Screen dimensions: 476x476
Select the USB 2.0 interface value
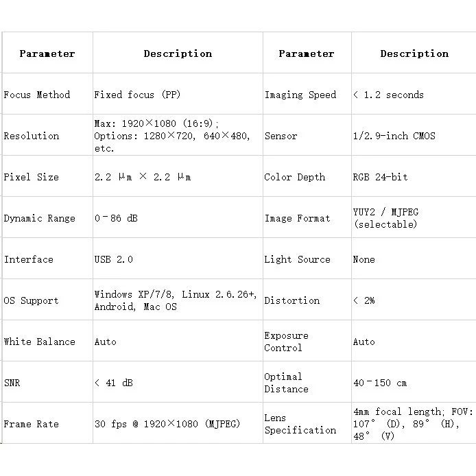(114, 259)
